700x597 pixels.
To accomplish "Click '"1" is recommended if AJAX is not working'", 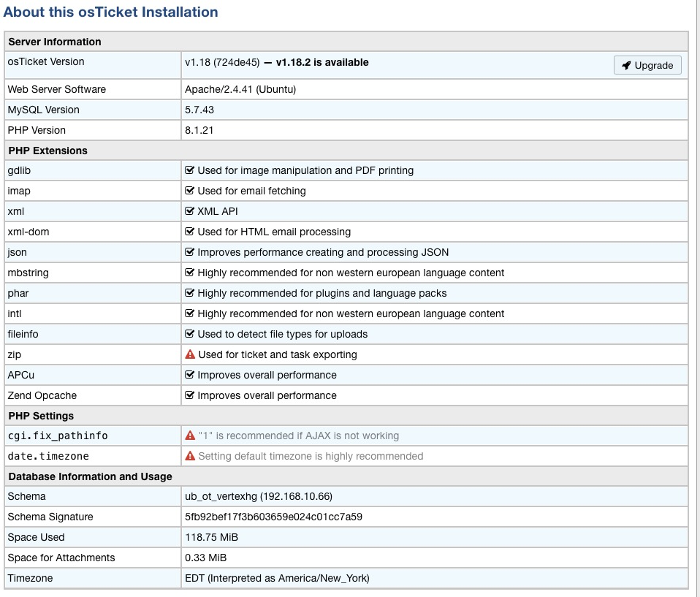I will (299, 436).
